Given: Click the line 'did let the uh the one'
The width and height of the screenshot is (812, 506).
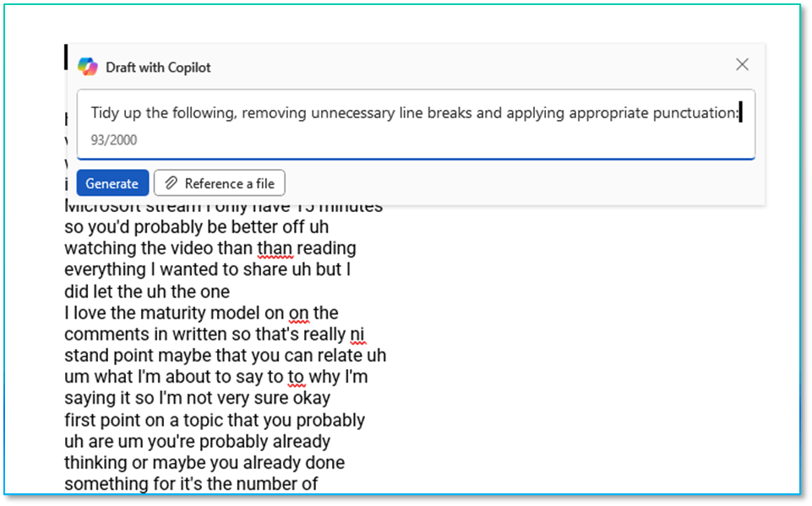Looking at the screenshot, I should pos(147,291).
